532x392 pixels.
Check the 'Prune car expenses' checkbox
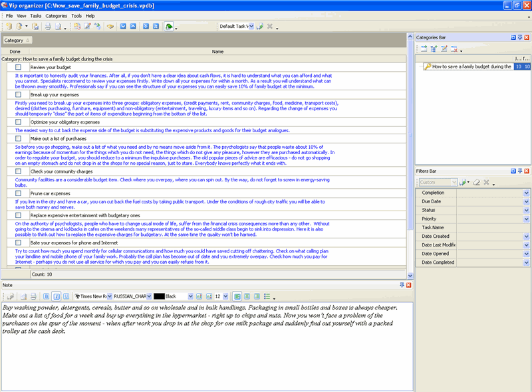click(19, 193)
